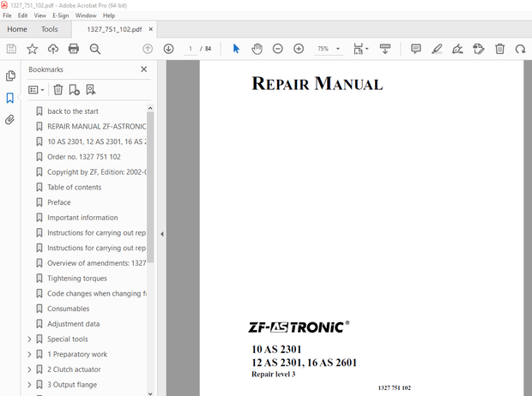The height and width of the screenshot is (396, 532).
Task: Switch to the Tools tab
Action: [50, 29]
